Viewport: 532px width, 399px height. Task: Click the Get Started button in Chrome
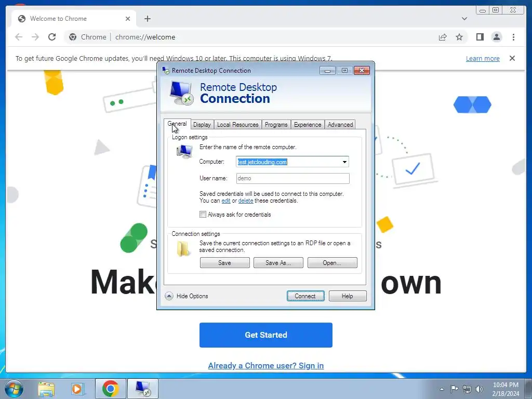pyautogui.click(x=265, y=335)
